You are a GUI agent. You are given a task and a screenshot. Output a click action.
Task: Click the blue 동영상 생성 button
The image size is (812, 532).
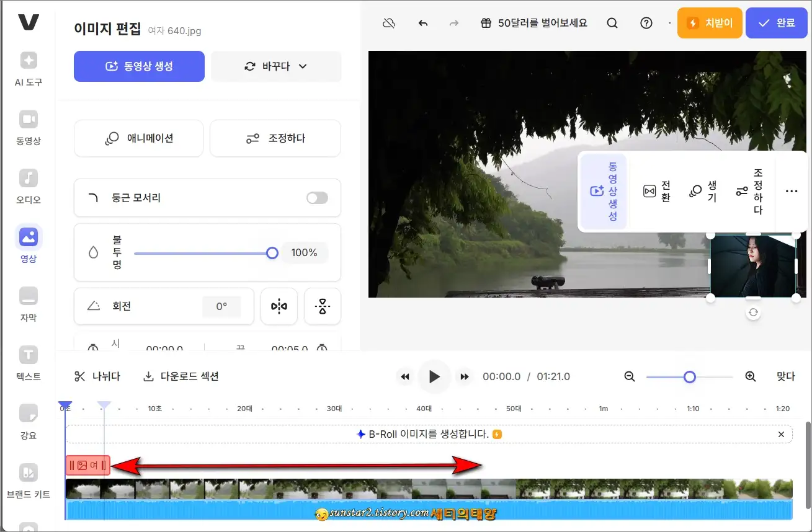pyautogui.click(x=138, y=66)
